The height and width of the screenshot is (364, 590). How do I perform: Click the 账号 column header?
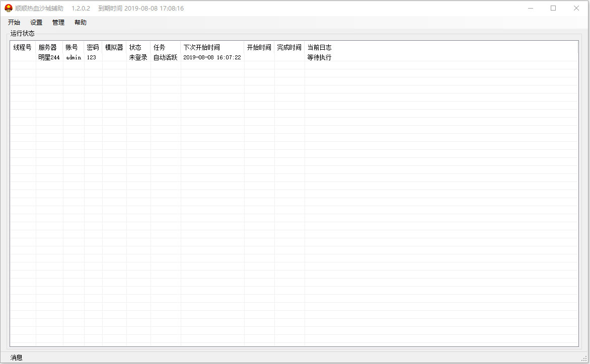(72, 47)
